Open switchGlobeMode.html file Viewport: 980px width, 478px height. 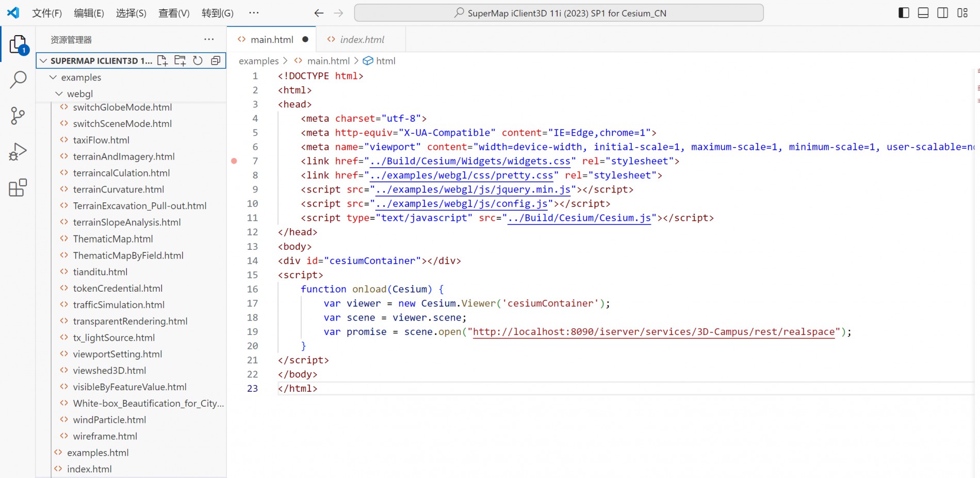[122, 107]
